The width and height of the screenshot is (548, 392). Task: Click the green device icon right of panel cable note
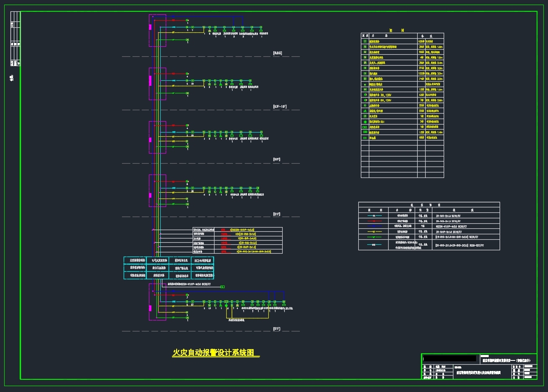point(222,287)
